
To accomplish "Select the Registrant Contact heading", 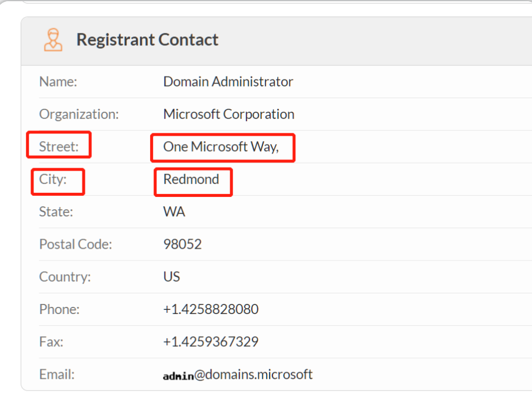I will 147,39.
